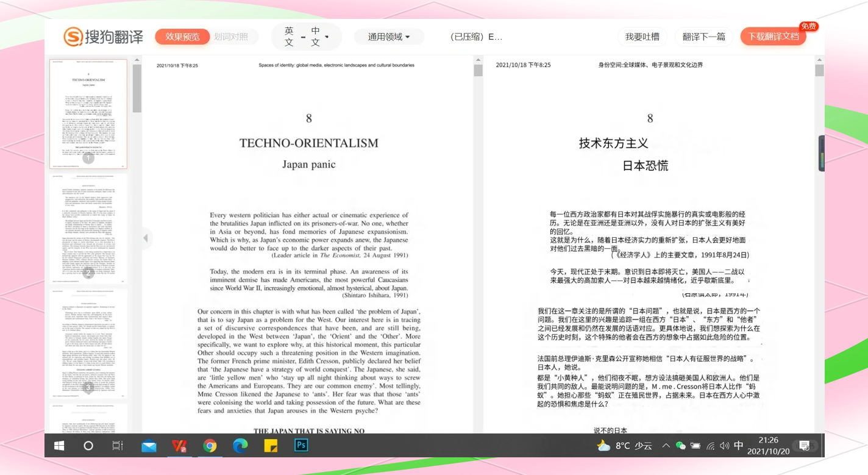Show hidden system tray icons
Screen dimensions: 868x475
click(666, 446)
